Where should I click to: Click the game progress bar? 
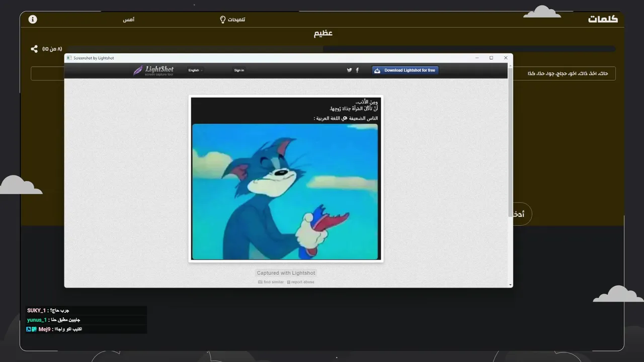(x=341, y=49)
